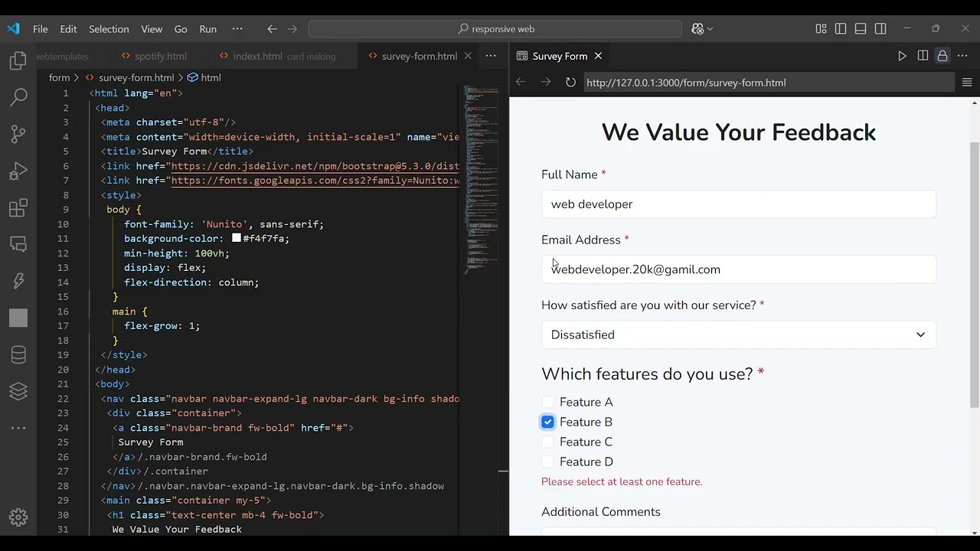Click the Email Address input field
Screen dimensions: 980x551
click(x=739, y=269)
